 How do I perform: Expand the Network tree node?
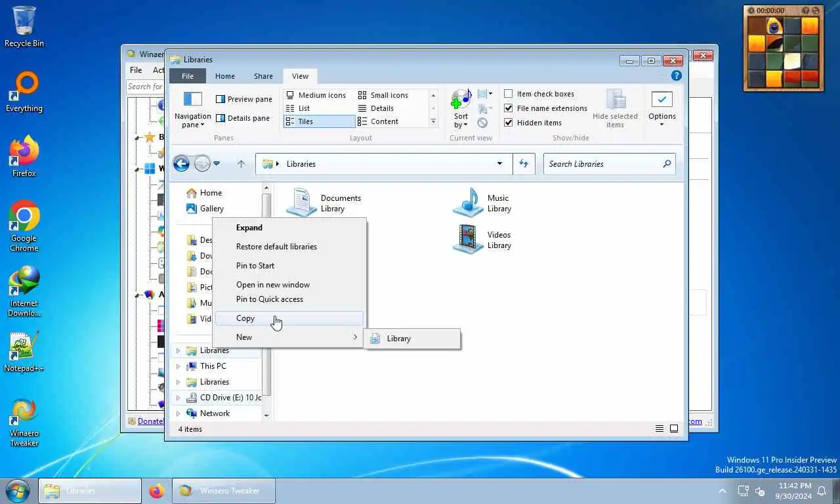177,413
